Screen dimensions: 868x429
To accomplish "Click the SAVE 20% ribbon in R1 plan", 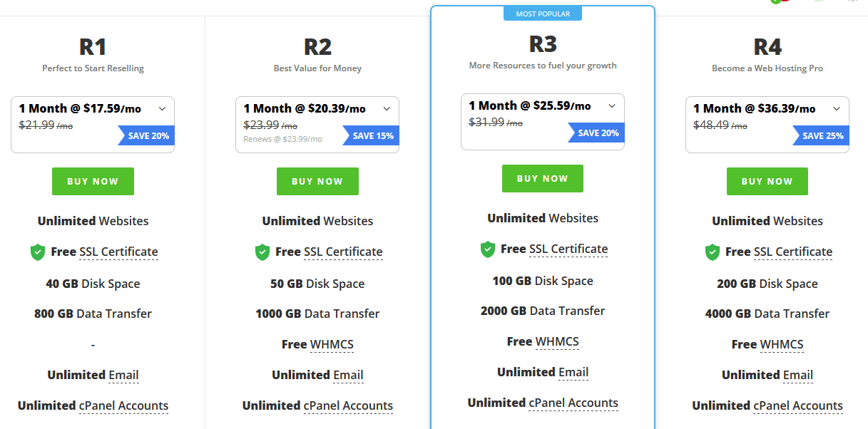I will click(146, 135).
